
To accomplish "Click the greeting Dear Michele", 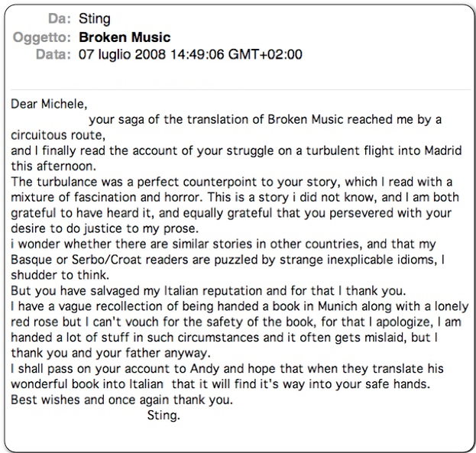I will pos(49,104).
